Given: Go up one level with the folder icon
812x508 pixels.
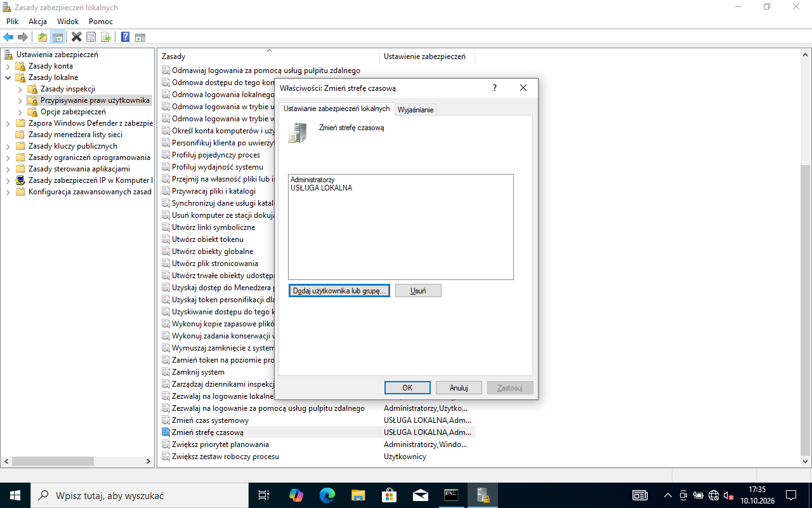Looking at the screenshot, I should click(43, 37).
